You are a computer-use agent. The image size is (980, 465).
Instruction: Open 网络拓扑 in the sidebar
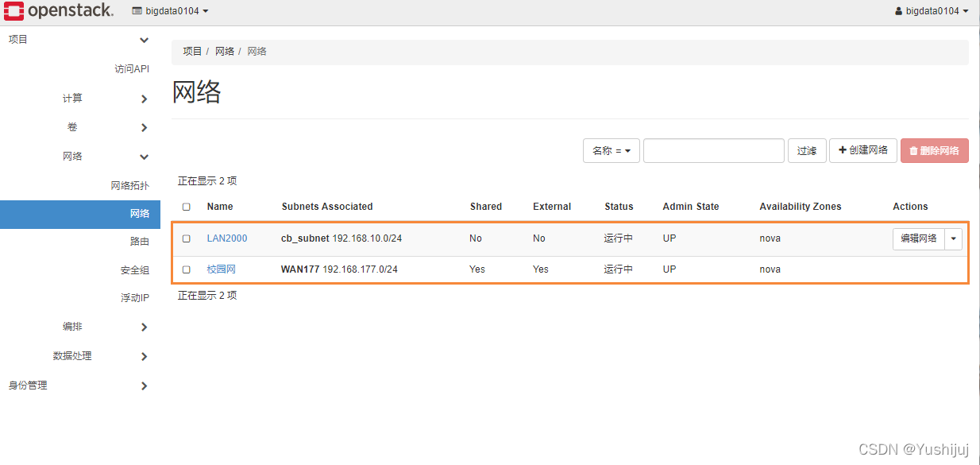tap(129, 186)
